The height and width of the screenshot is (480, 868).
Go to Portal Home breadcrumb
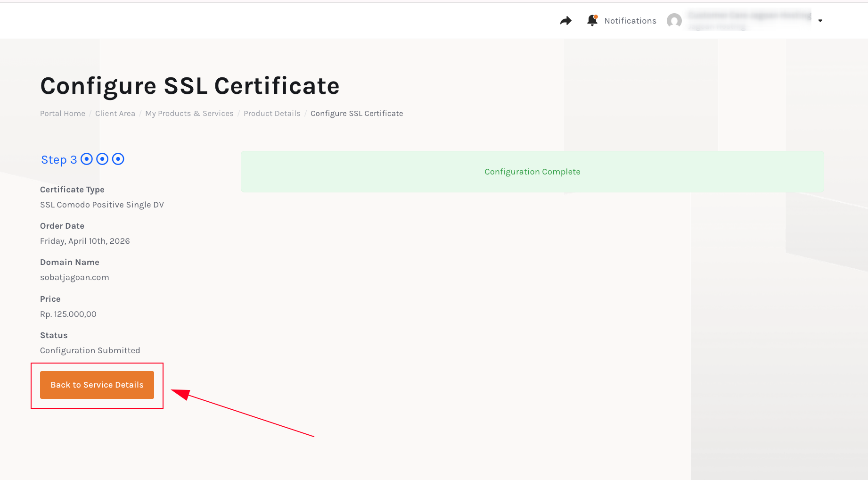tap(63, 114)
